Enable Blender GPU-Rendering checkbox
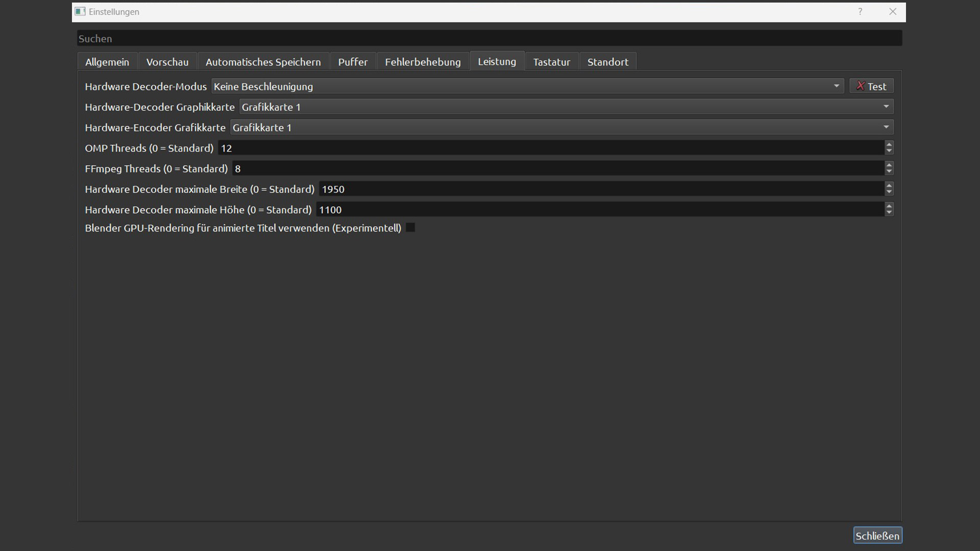Screen dimensions: 980x551 click(x=410, y=228)
